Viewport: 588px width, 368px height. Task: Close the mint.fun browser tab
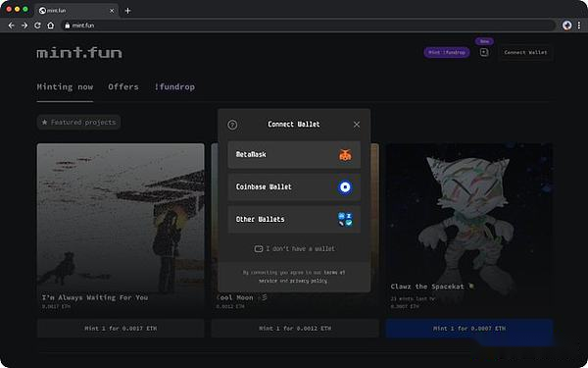(x=112, y=11)
